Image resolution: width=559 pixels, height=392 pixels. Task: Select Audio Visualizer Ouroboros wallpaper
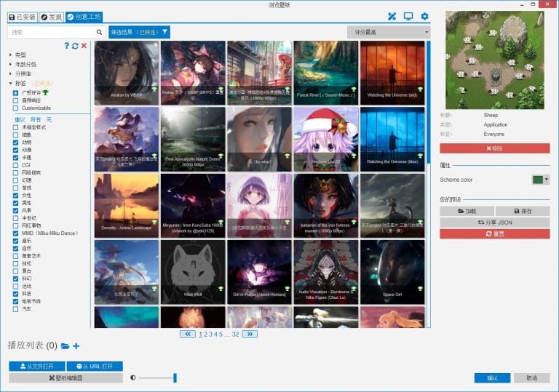[326, 272]
